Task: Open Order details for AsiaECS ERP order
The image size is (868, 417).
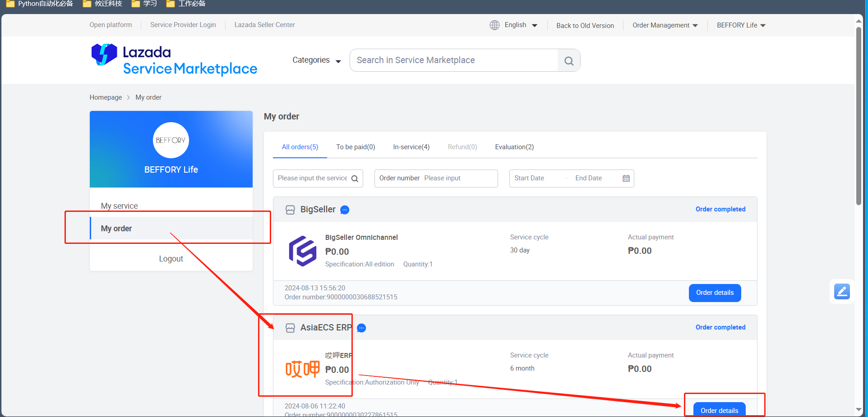Action: coord(719,409)
